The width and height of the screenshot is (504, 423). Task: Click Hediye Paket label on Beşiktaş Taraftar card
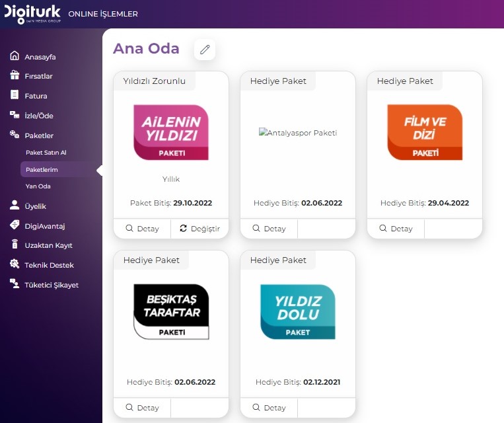pyautogui.click(x=151, y=260)
